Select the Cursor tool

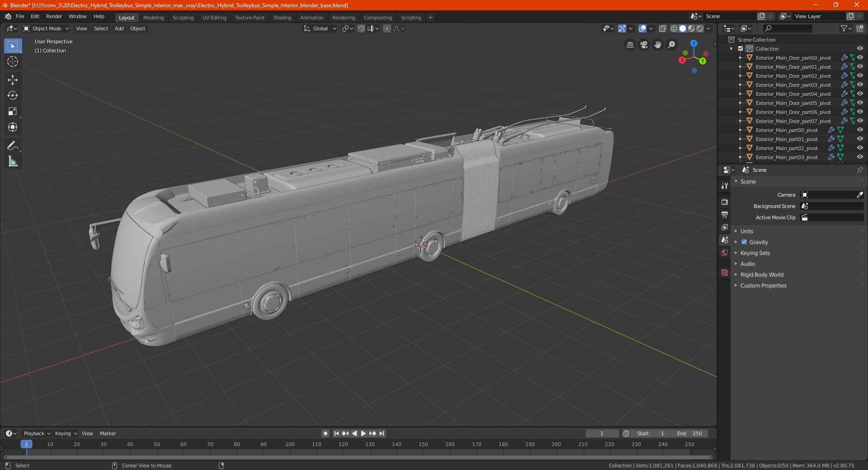[13, 62]
